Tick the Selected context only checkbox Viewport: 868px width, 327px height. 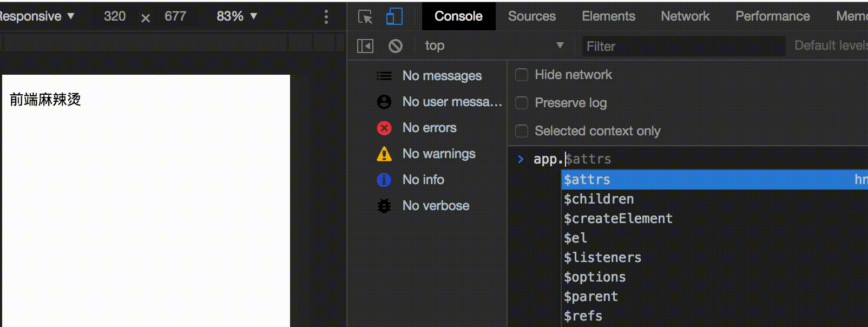click(522, 131)
